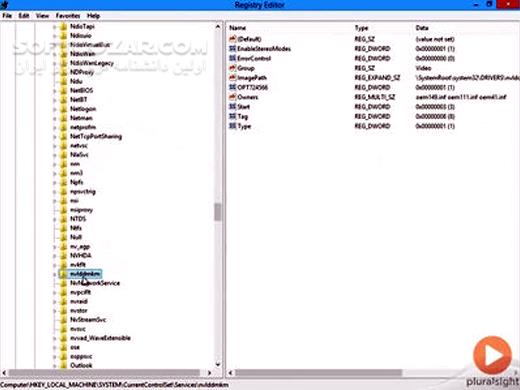This screenshot has height=390, width=520.
Task: Open the Edit menu
Action: coord(23,16)
